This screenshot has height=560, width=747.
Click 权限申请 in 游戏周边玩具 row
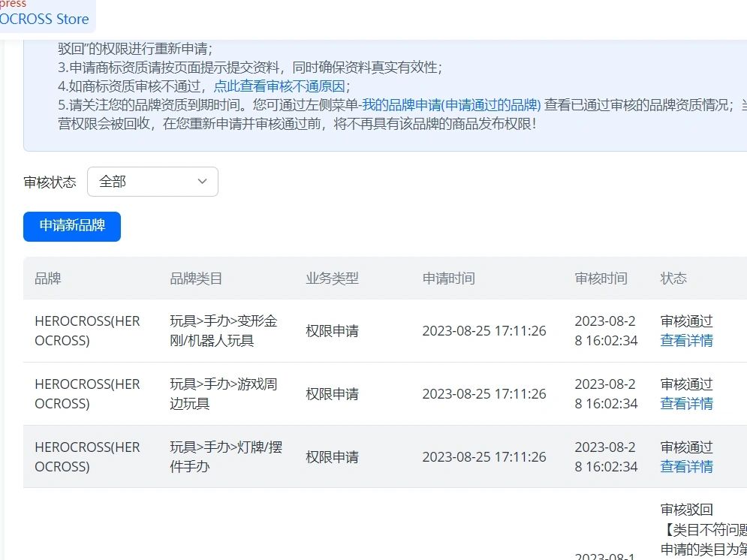coord(332,394)
